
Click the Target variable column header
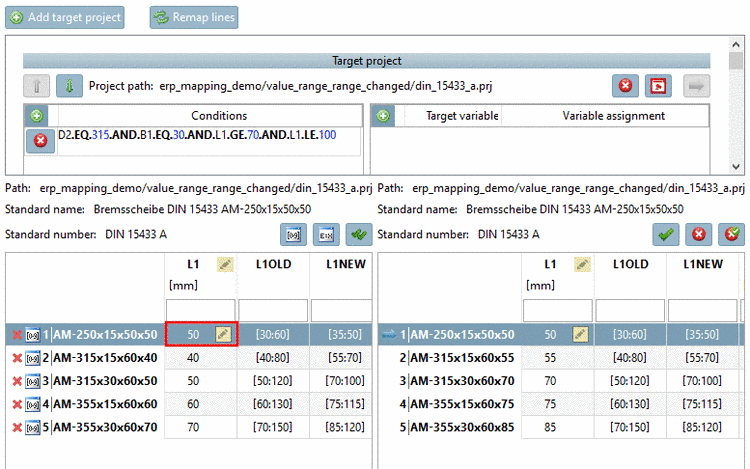(462, 116)
